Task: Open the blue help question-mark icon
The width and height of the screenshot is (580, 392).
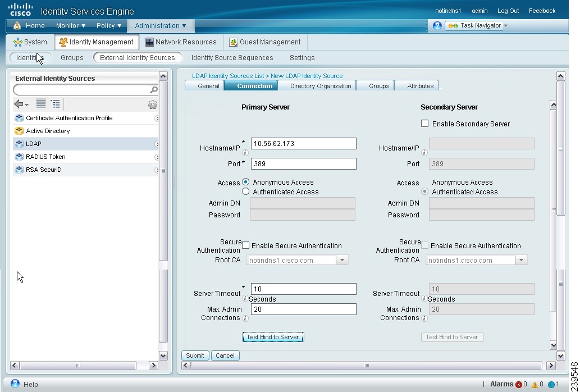Action: coord(437,25)
